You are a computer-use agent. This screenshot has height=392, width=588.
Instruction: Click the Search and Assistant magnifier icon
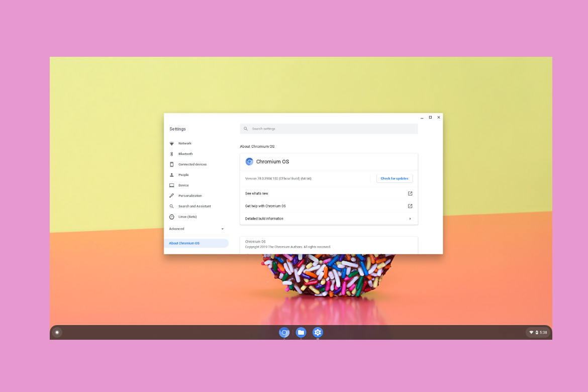(172, 207)
